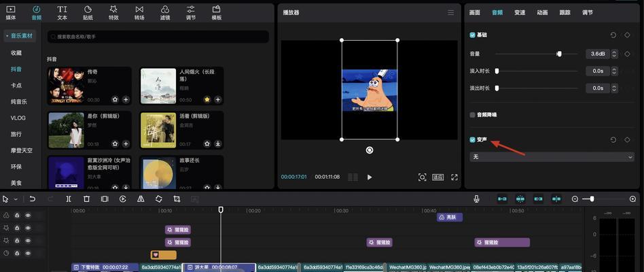Image resolution: width=644 pixels, height=272 pixels.
Task: Open the 文本 text panel
Action: click(62, 13)
